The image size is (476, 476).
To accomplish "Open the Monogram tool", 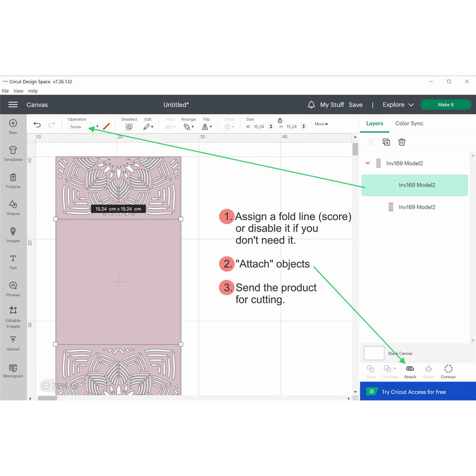I will 12,370.
